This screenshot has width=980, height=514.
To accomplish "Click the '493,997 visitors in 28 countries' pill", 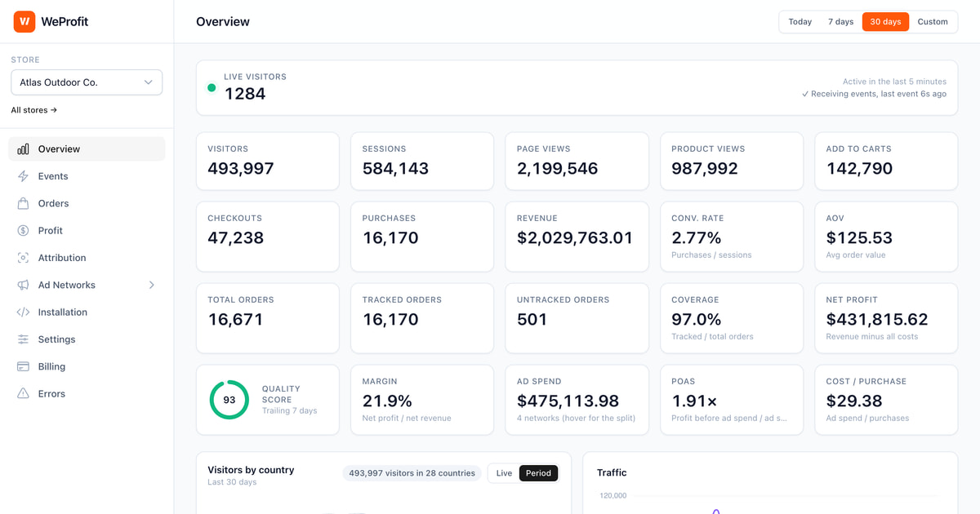I will point(412,473).
